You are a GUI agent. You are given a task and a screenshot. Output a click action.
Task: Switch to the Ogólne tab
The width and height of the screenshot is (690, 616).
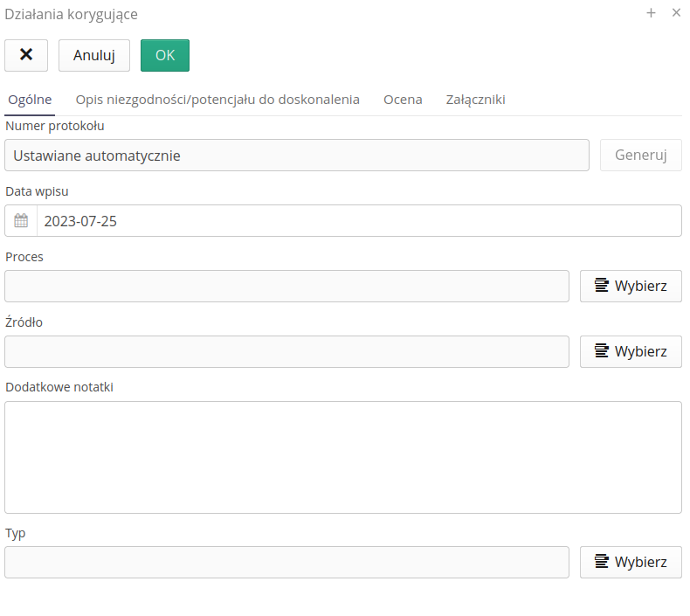(x=30, y=100)
